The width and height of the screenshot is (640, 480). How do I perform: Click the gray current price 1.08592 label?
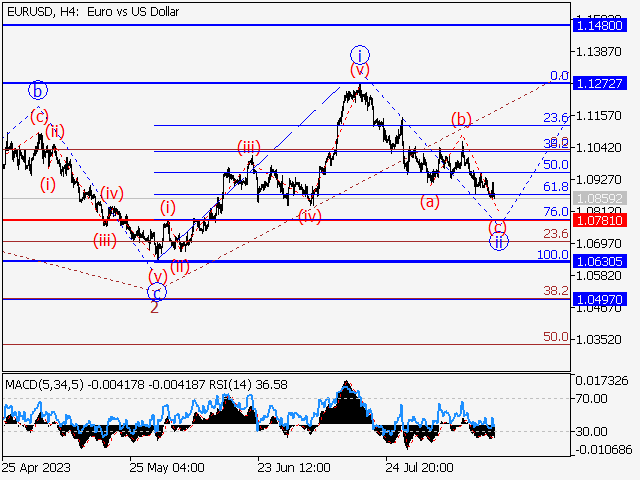600,199
